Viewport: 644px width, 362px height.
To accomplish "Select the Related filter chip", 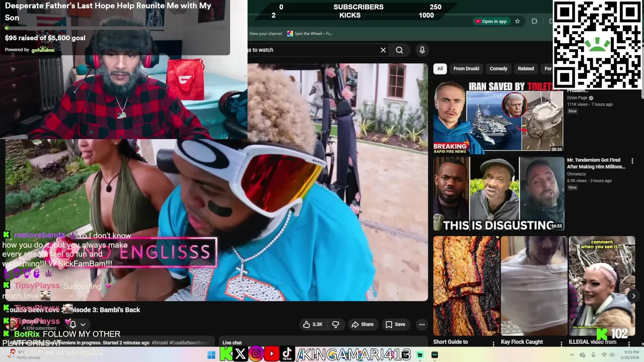I will (x=526, y=68).
